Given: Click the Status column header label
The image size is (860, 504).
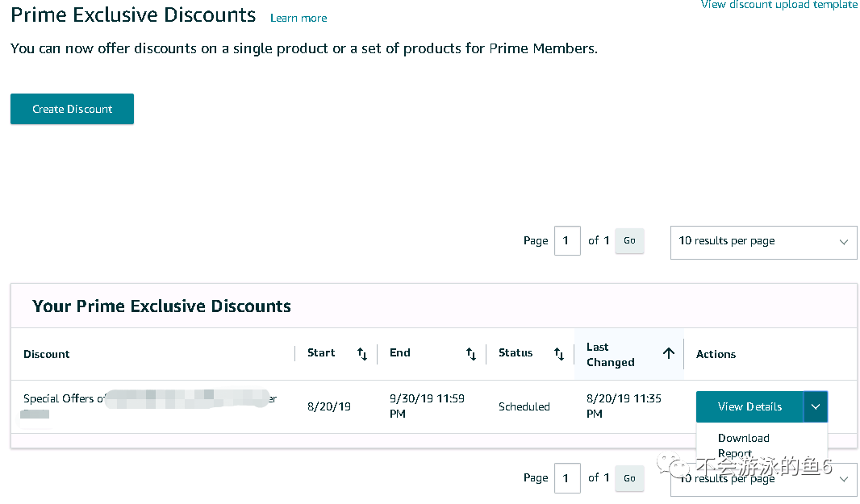Looking at the screenshot, I should pos(516,353).
